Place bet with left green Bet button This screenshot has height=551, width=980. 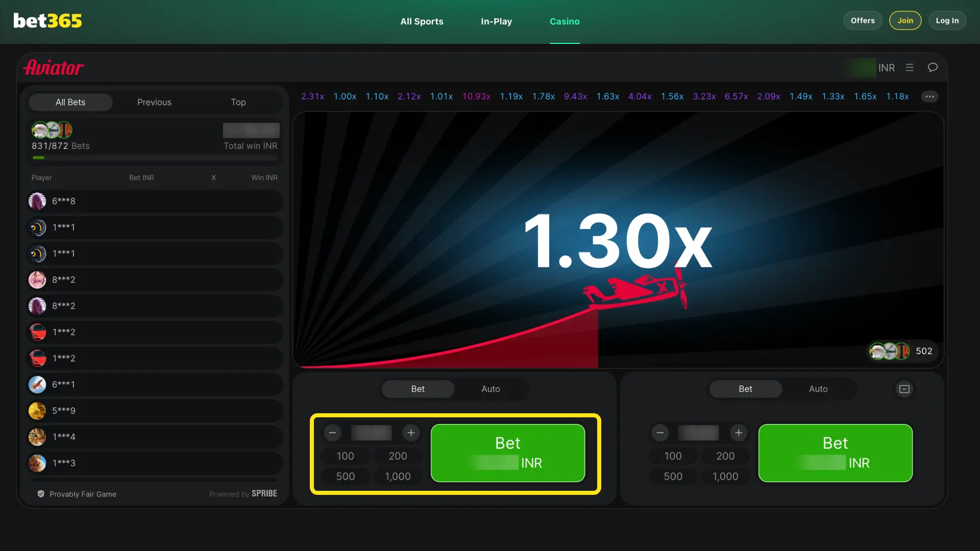pos(508,453)
